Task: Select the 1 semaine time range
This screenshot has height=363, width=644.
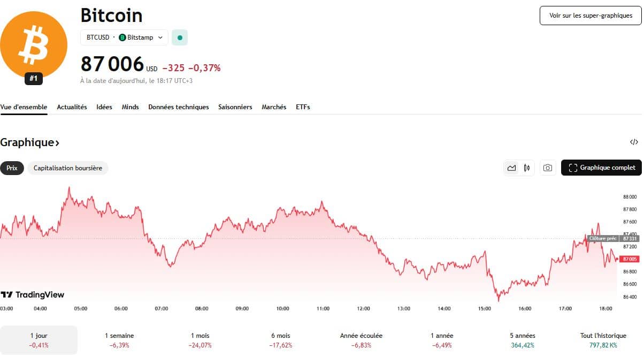Action: 119,340
